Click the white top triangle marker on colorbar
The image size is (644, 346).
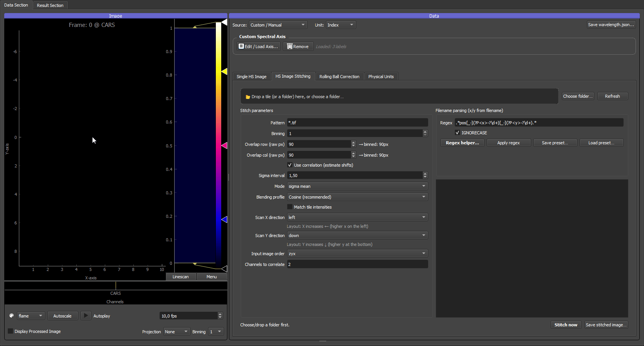click(224, 22)
